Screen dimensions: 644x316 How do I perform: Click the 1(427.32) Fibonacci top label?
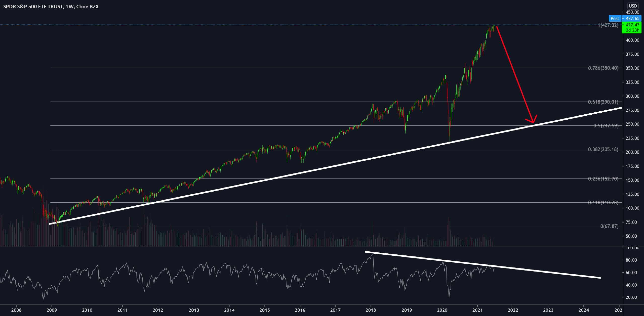608,25
